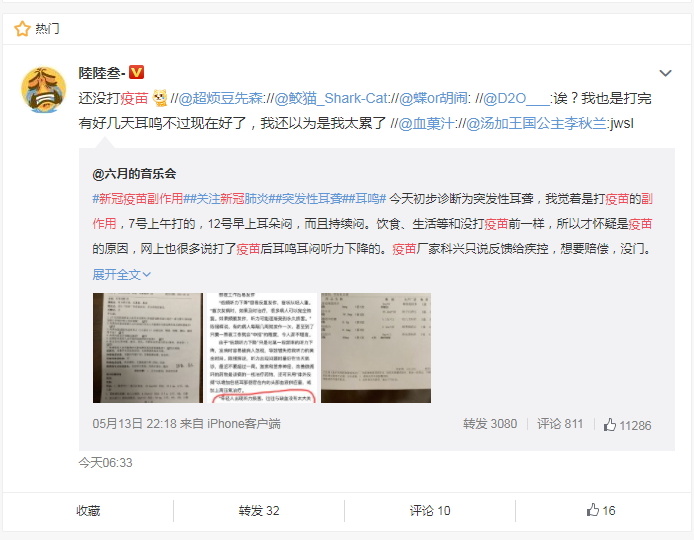This screenshot has height=540, width=694.
Task: Open the @超烦豆先森 mention link
Action: coord(220,98)
